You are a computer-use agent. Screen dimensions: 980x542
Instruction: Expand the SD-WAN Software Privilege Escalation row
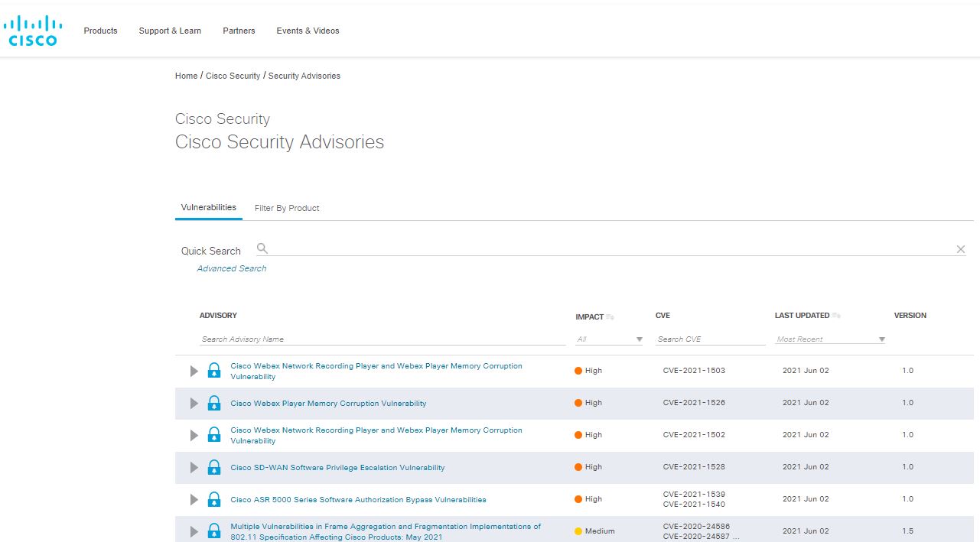coord(194,467)
